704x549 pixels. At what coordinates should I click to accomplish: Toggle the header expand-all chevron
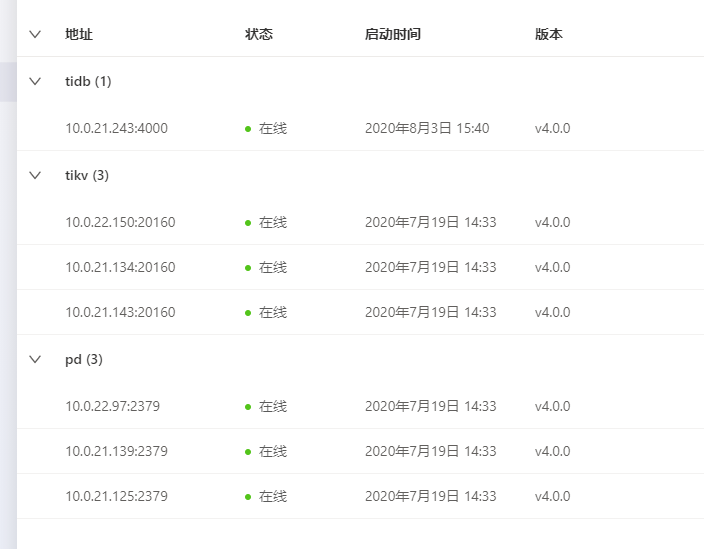pyautogui.click(x=36, y=34)
